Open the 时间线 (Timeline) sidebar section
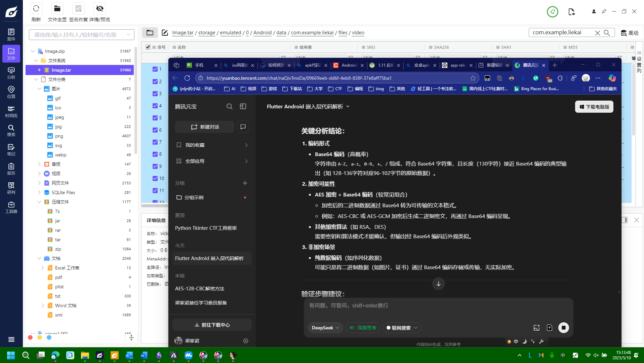The width and height of the screenshot is (644, 363). [11, 111]
